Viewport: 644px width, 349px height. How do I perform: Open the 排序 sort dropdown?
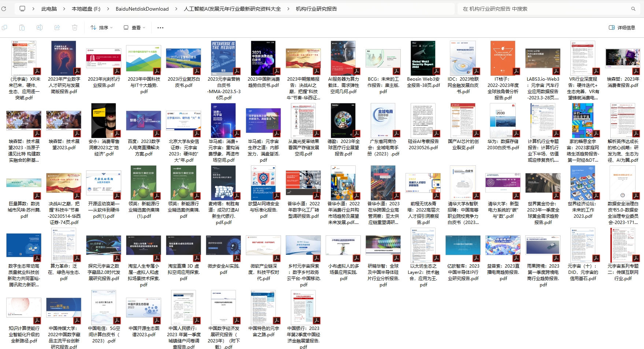(x=101, y=27)
